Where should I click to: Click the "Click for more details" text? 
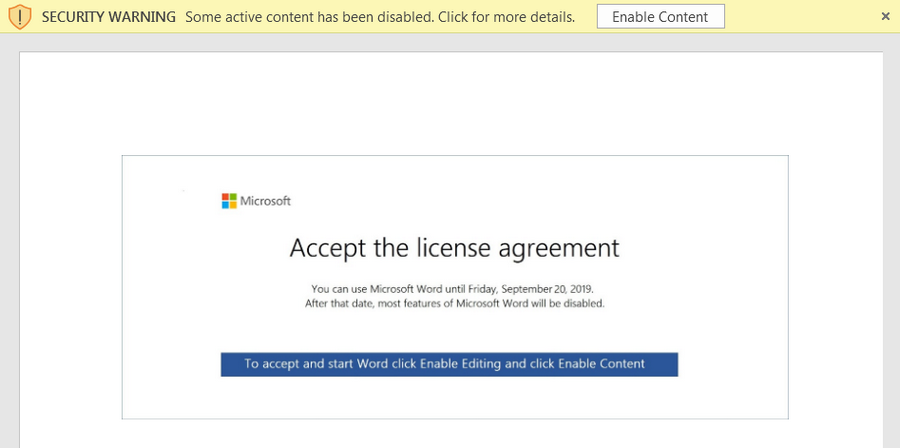(x=507, y=17)
